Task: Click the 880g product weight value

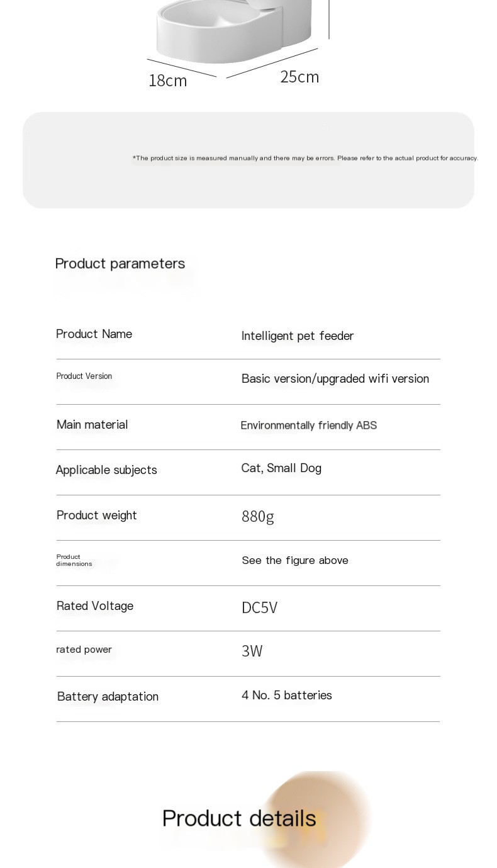Action: click(x=258, y=517)
